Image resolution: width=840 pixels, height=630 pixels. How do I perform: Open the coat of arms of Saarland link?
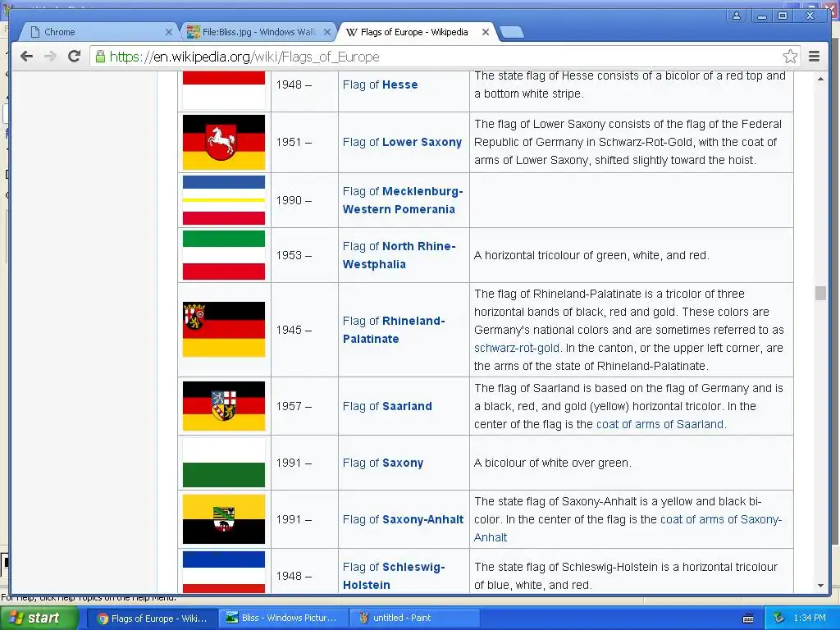tap(660, 424)
